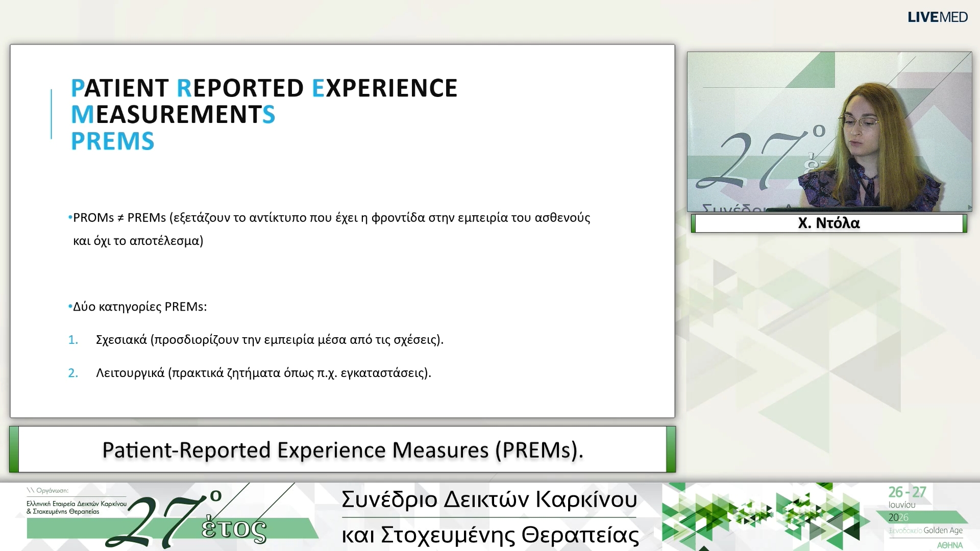Image resolution: width=980 pixels, height=551 pixels.
Task: Click the date '26 - 27' in banner
Action: coord(907,492)
